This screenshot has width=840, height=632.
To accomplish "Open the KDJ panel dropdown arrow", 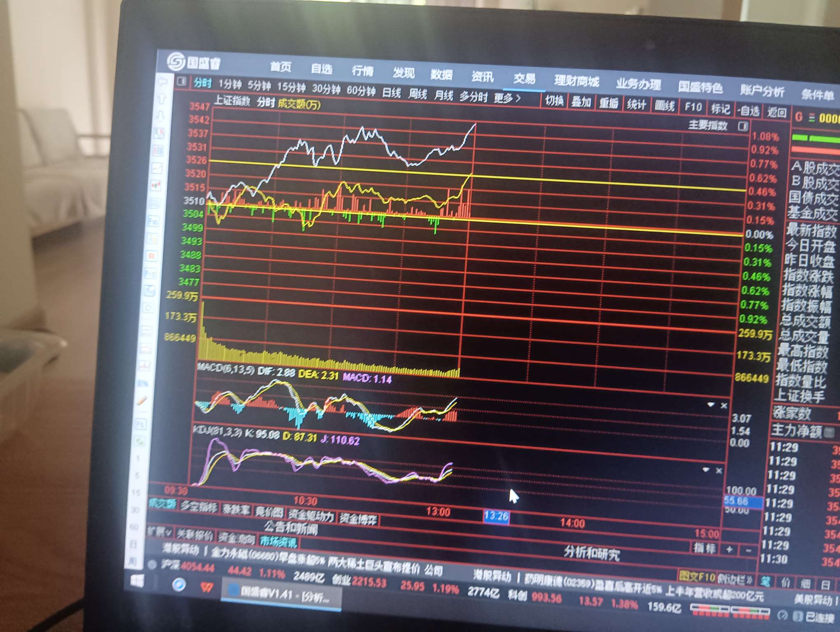I will [x=706, y=470].
